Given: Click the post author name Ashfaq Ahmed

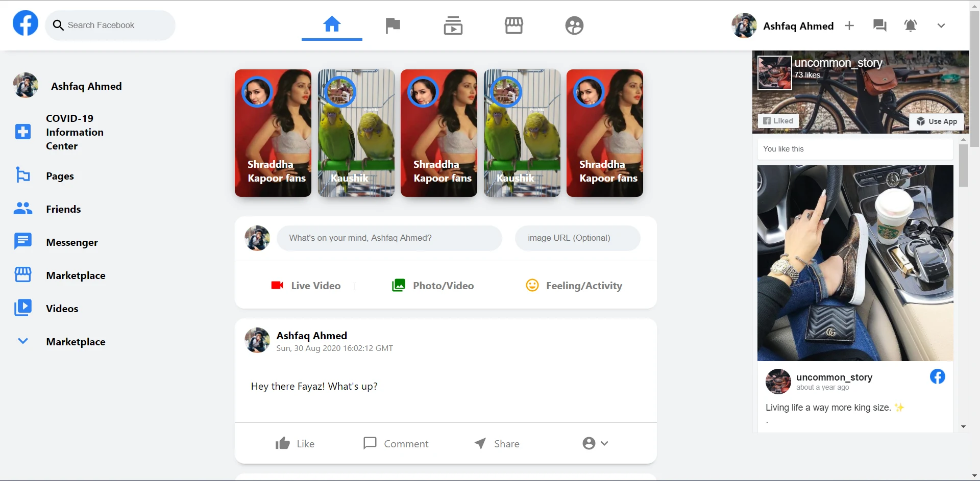Looking at the screenshot, I should click(311, 336).
